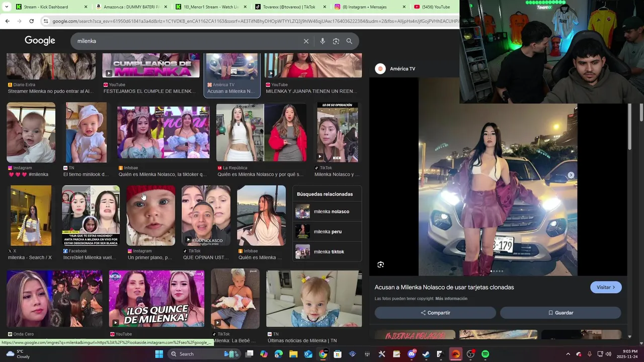This screenshot has height=362, width=644.
Task: Click the taskbar weather widget
Action: click(18, 354)
